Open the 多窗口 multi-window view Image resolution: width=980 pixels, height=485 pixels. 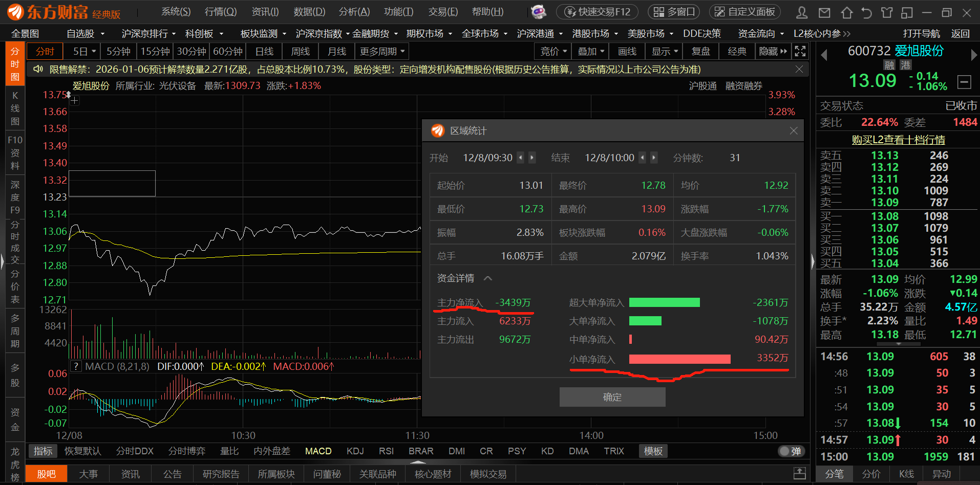coord(674,12)
